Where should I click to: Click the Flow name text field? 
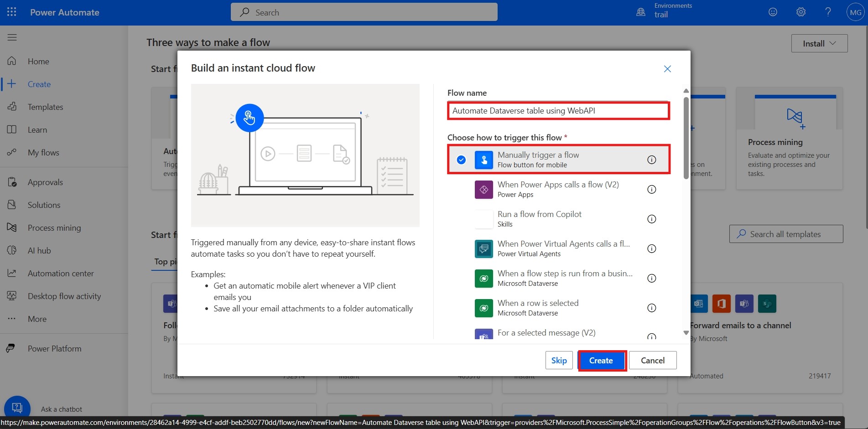coord(558,111)
